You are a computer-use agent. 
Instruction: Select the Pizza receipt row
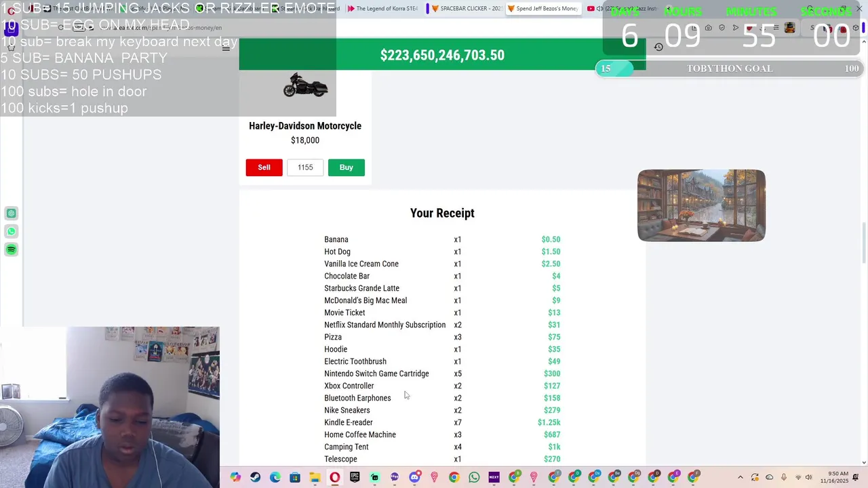coord(442,337)
